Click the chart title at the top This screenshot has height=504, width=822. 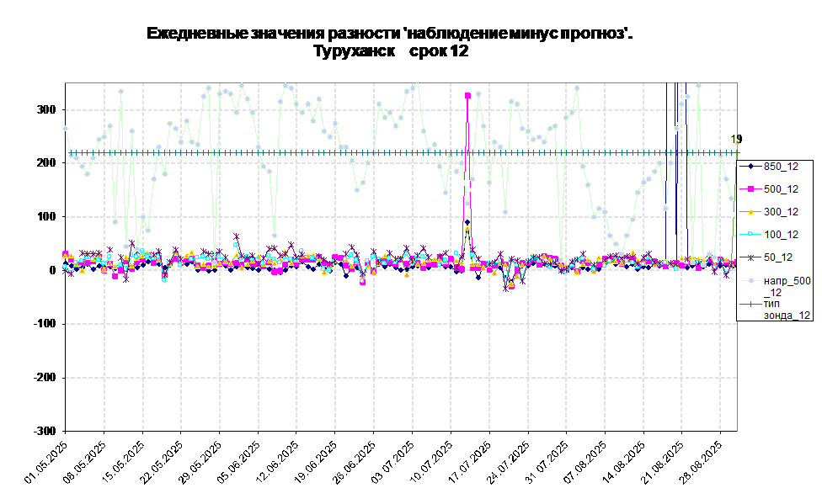(389, 42)
